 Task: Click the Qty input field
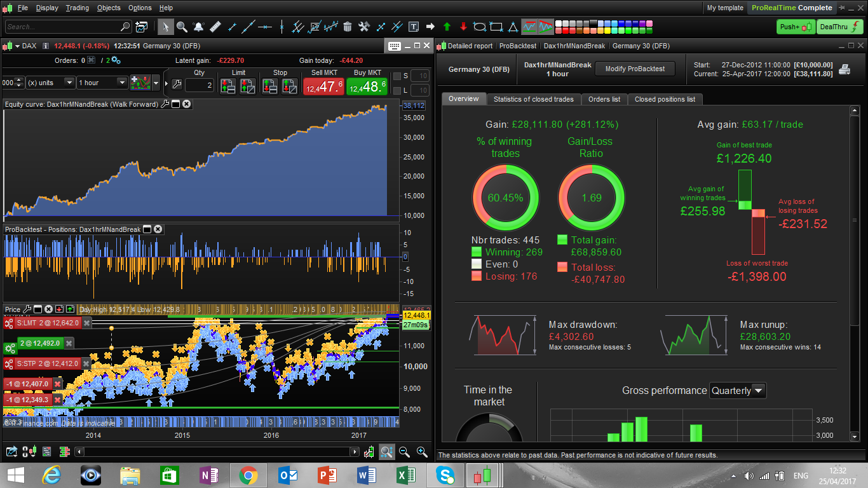pyautogui.click(x=199, y=85)
